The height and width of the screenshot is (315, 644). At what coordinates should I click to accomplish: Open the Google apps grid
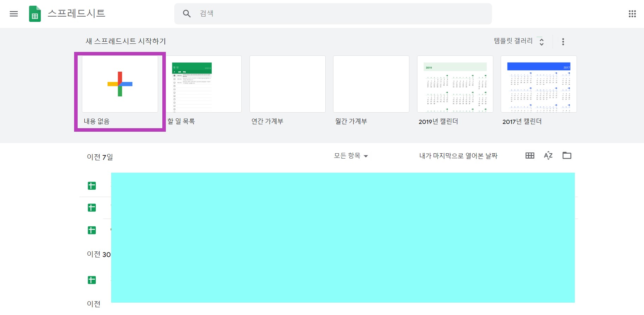(x=632, y=14)
